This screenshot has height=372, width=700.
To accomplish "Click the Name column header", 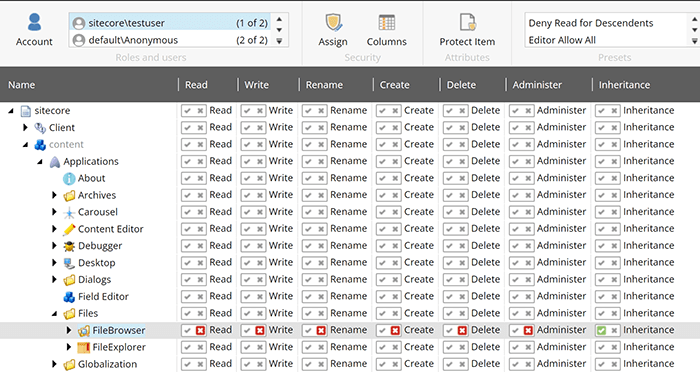I will pos(21,85).
